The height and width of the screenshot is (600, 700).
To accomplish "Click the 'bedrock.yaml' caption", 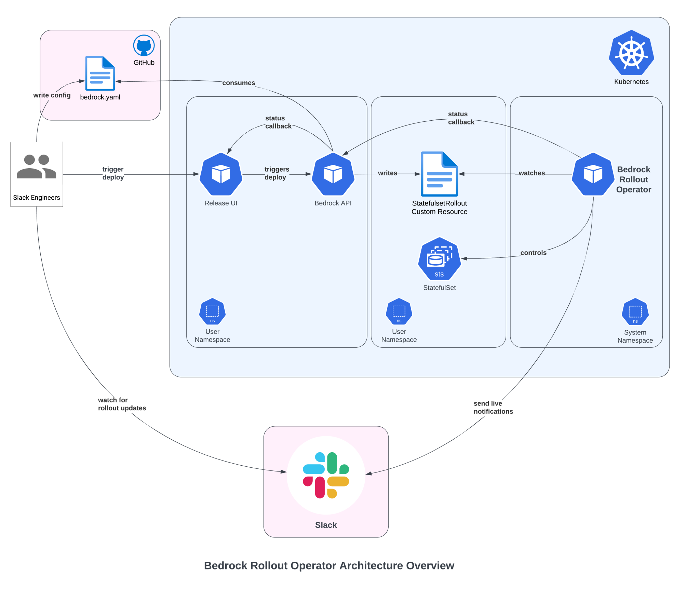I will click(x=100, y=97).
